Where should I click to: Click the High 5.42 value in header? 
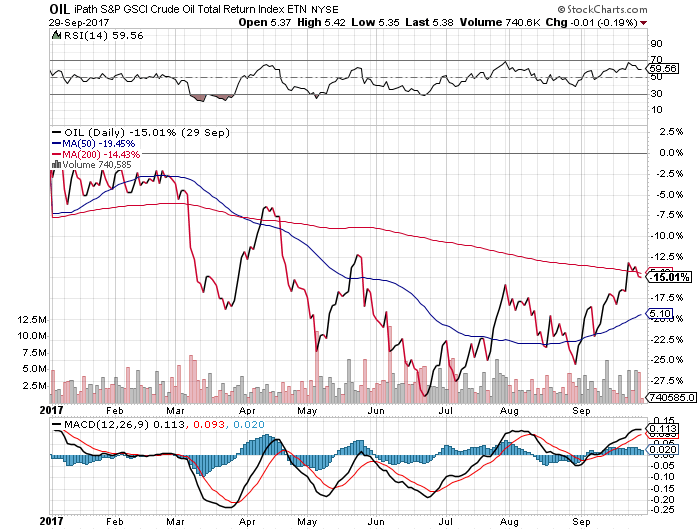coord(321,22)
